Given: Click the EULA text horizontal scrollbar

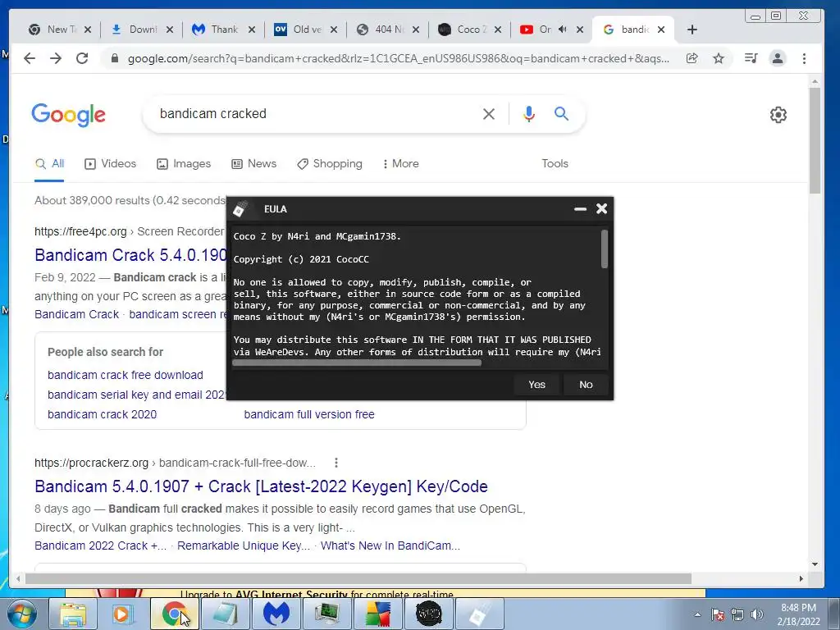Looking at the screenshot, I should (x=357, y=363).
